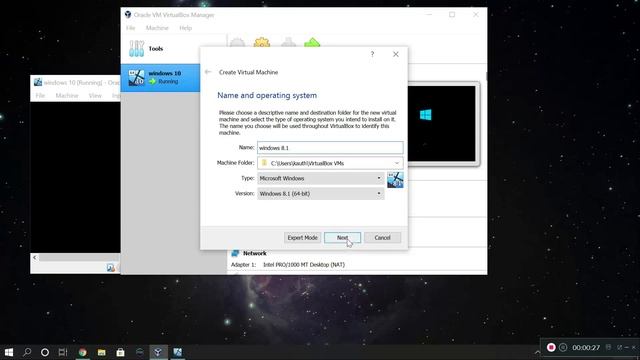Open Machine menu in VirtualBox Manager
Screen dimensions: 640x360
pos(157,28)
